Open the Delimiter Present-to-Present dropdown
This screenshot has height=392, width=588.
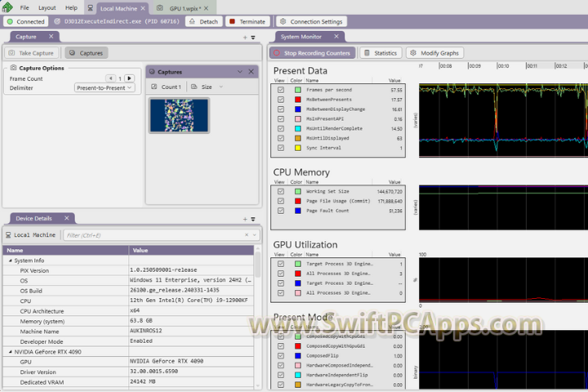104,87
